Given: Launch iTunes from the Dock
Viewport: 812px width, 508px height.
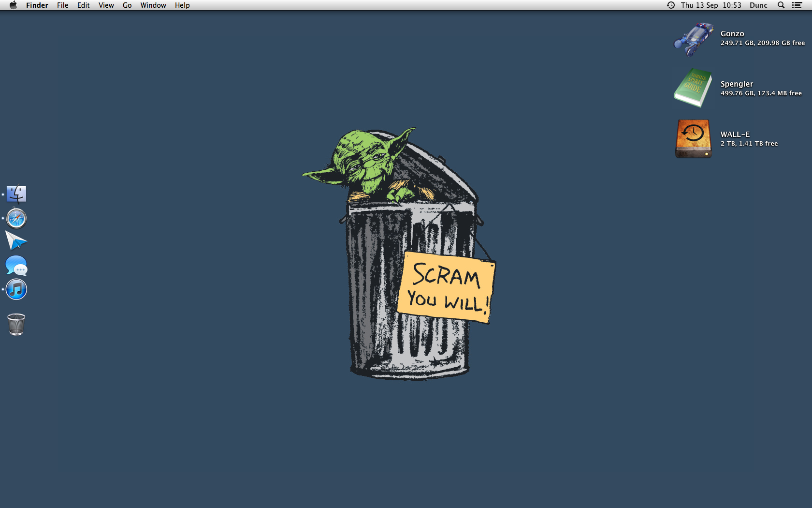Looking at the screenshot, I should pos(16,289).
